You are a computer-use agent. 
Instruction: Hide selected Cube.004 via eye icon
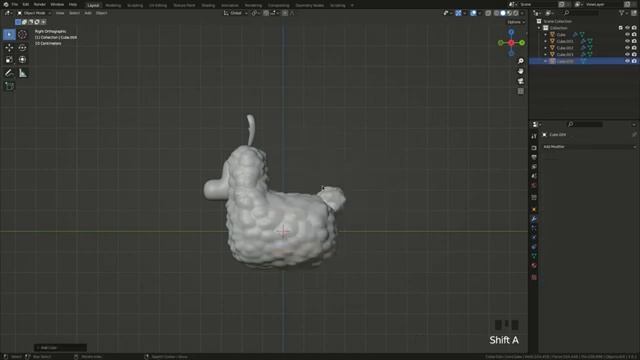[627, 61]
